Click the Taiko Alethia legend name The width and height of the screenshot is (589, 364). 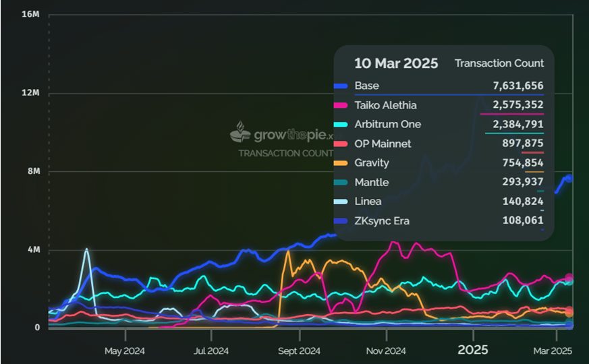pos(385,105)
